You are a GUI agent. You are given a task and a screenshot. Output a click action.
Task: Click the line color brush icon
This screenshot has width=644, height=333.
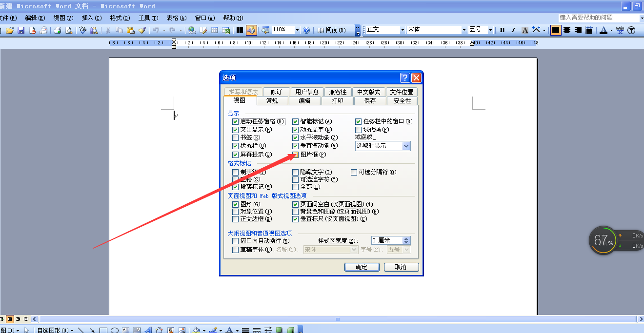(213, 330)
